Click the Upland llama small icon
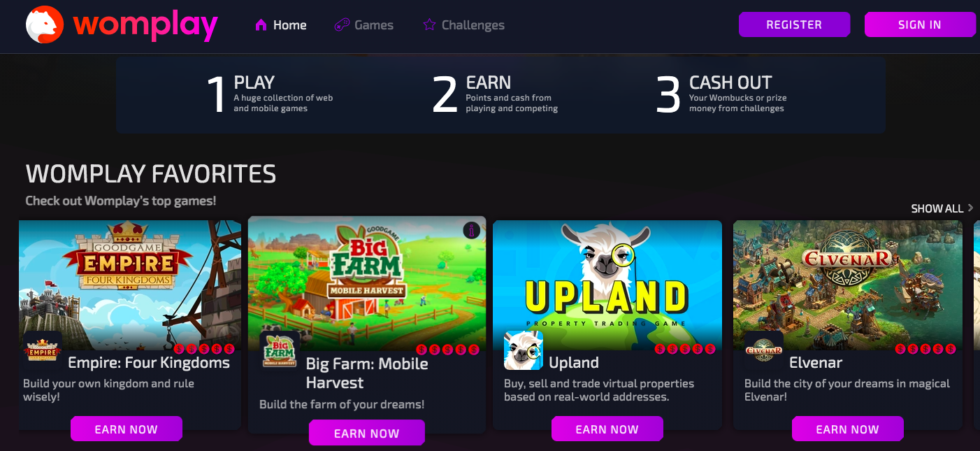The height and width of the screenshot is (451, 980). [524, 350]
